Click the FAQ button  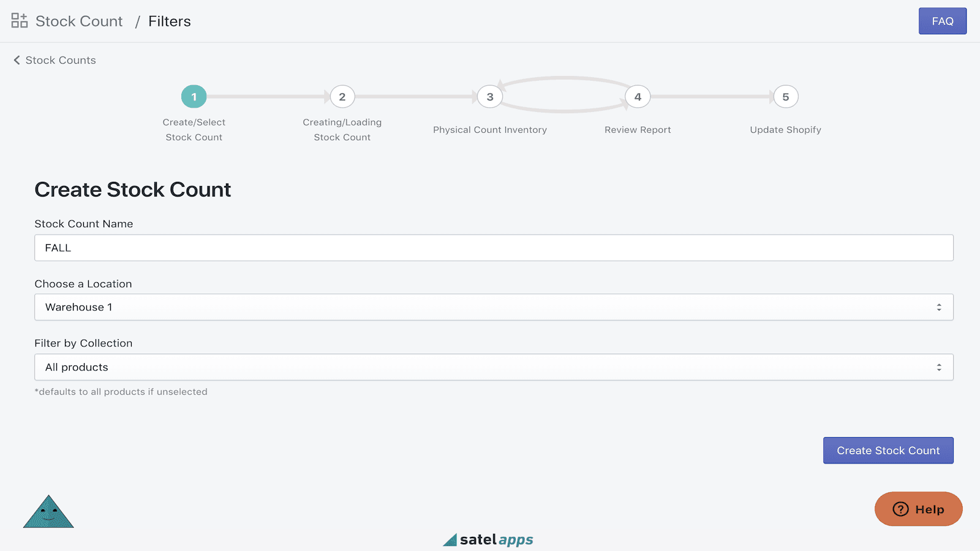tap(942, 20)
